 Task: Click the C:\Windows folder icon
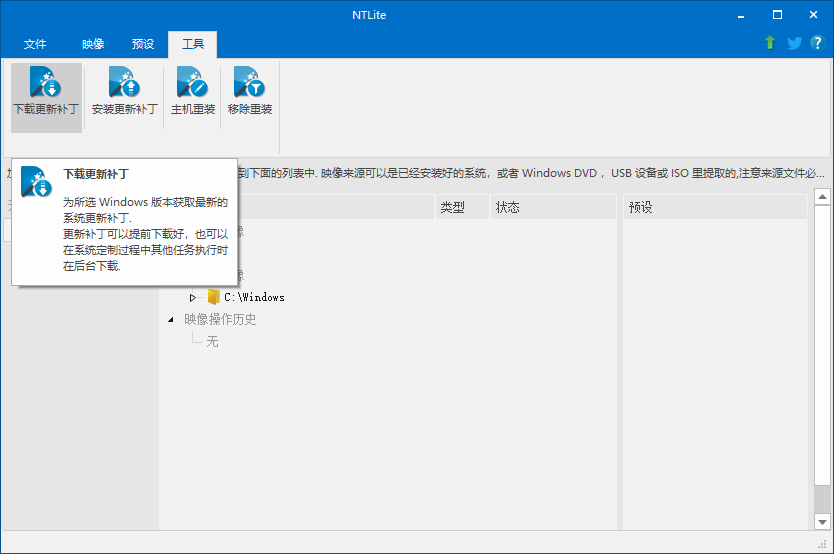click(x=213, y=297)
